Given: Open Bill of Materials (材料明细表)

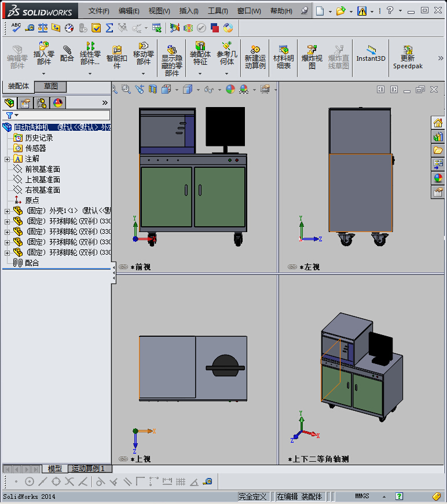Looking at the screenshot, I should pyautogui.click(x=283, y=57).
